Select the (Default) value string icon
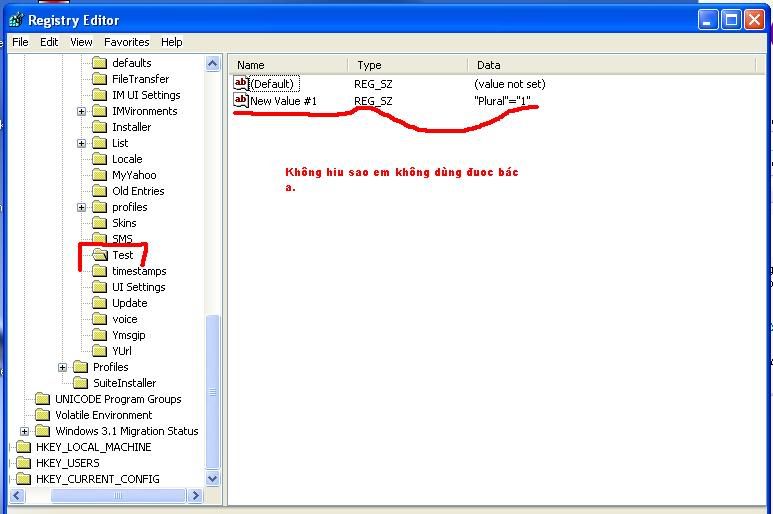The height and width of the screenshot is (514, 773). coord(241,83)
